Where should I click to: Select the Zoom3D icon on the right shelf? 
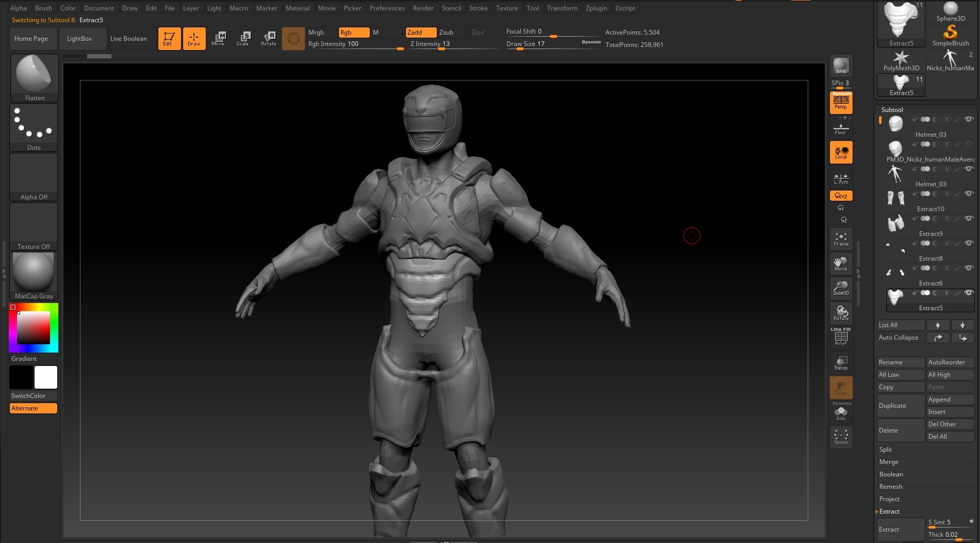tap(841, 288)
